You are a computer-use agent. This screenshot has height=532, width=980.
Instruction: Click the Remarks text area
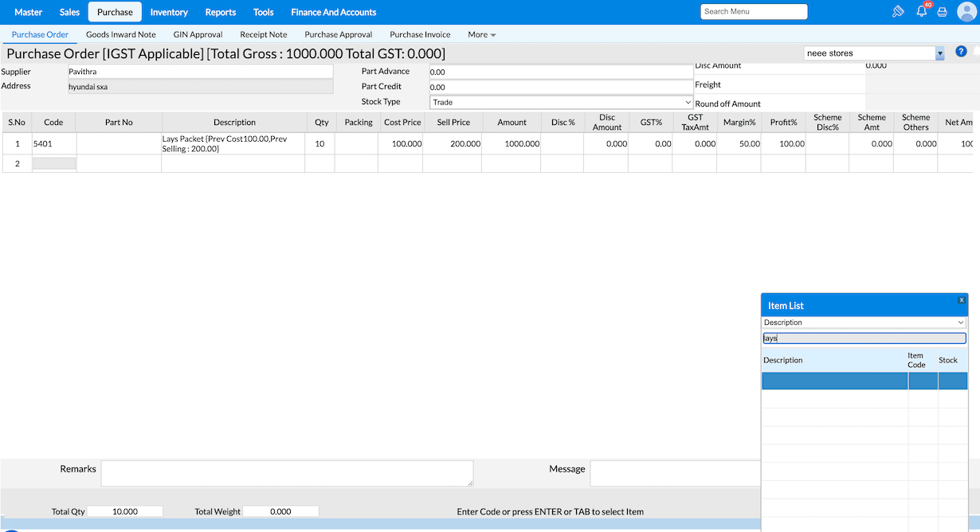[x=287, y=473]
